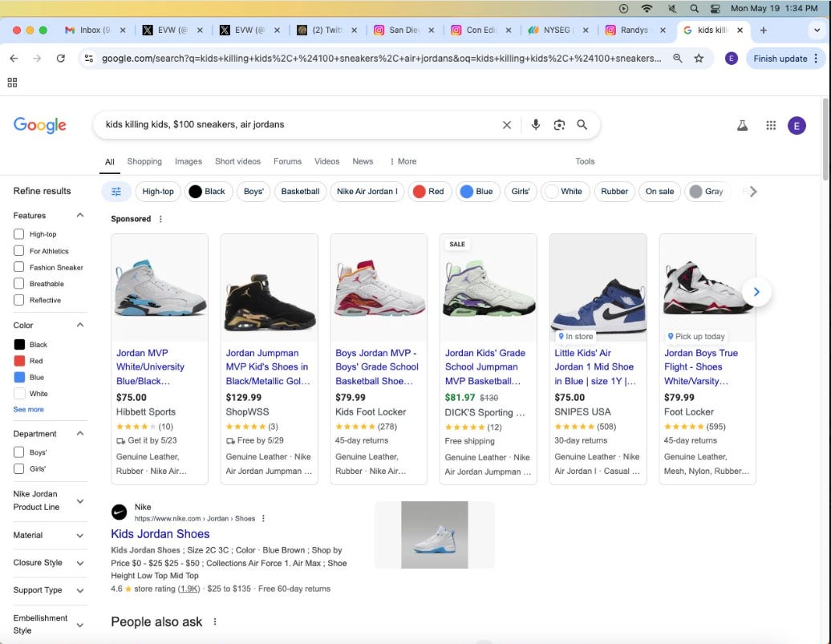
Task: Expand Nike Jordan Product Line filter
Action: 80,501
